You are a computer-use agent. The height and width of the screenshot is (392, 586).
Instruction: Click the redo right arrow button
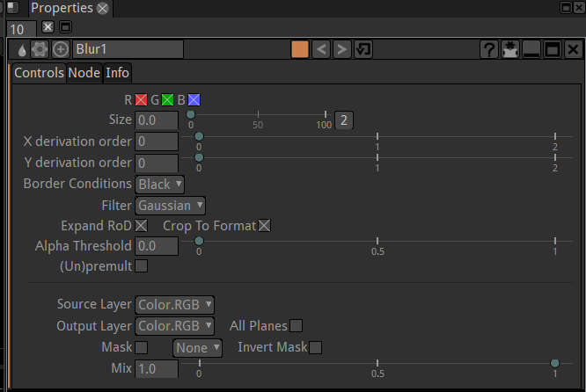coord(342,49)
